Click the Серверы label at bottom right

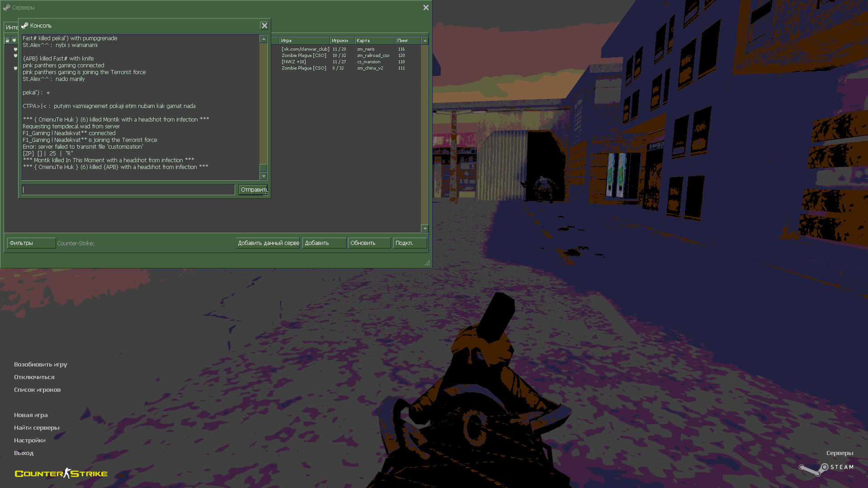(840, 453)
